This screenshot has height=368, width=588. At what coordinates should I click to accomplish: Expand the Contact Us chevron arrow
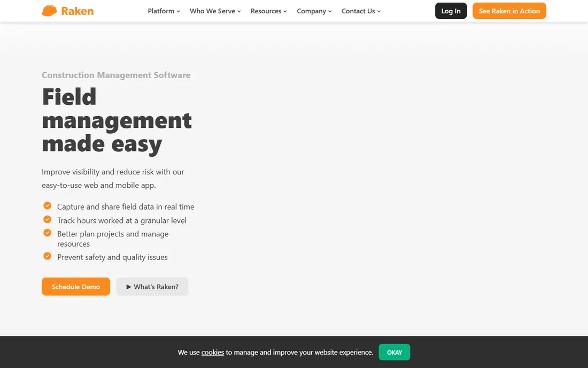point(379,12)
